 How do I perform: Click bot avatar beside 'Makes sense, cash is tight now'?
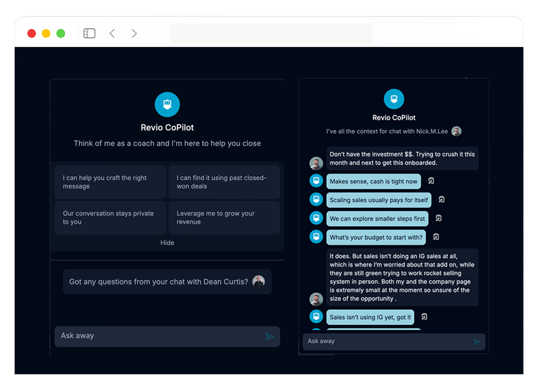point(316,180)
